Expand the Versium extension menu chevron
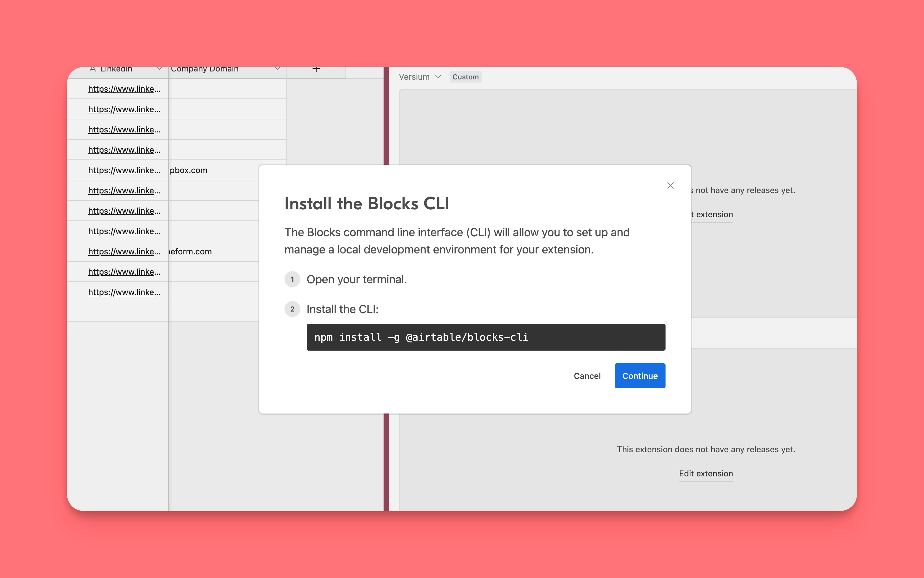 coord(438,77)
